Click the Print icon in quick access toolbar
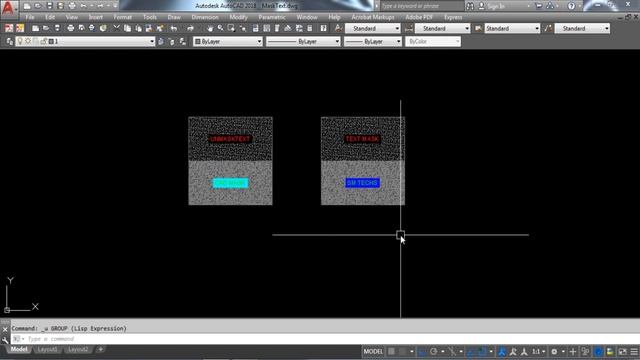640x360 pixels. point(72,6)
